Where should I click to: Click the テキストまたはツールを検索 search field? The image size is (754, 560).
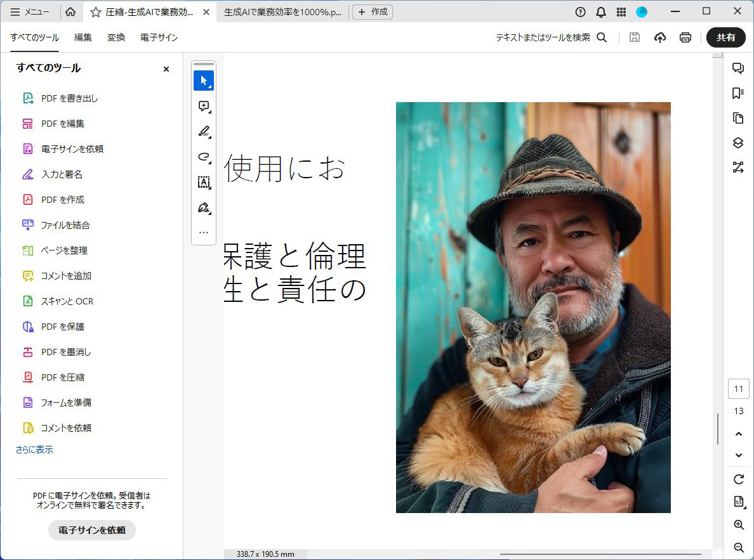(551, 37)
